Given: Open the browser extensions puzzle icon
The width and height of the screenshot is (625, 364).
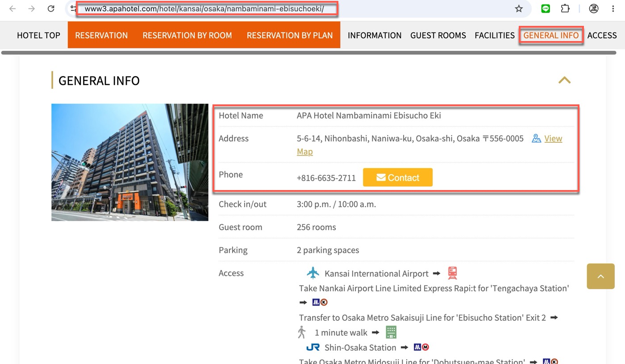Looking at the screenshot, I should [565, 8].
